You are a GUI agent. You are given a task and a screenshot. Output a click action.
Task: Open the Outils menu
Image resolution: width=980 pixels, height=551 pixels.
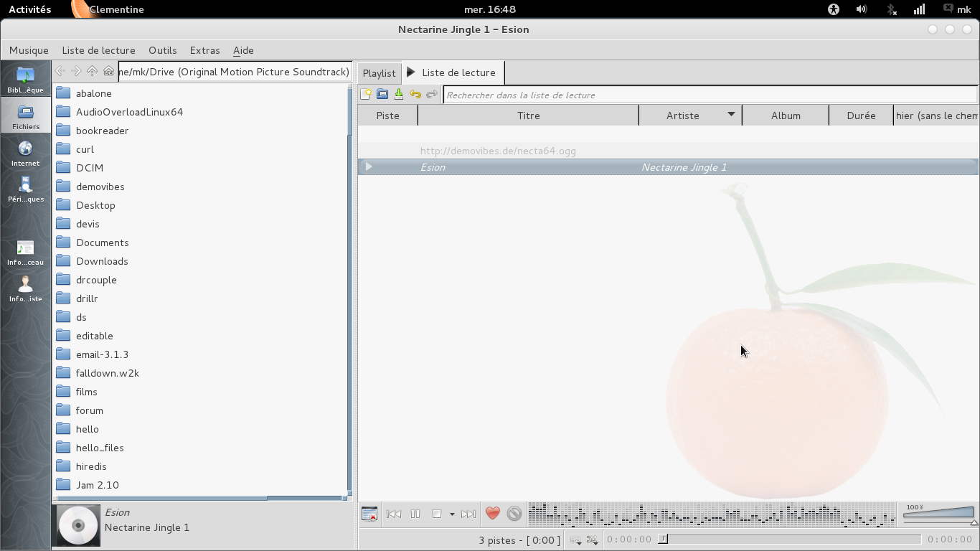point(163,50)
